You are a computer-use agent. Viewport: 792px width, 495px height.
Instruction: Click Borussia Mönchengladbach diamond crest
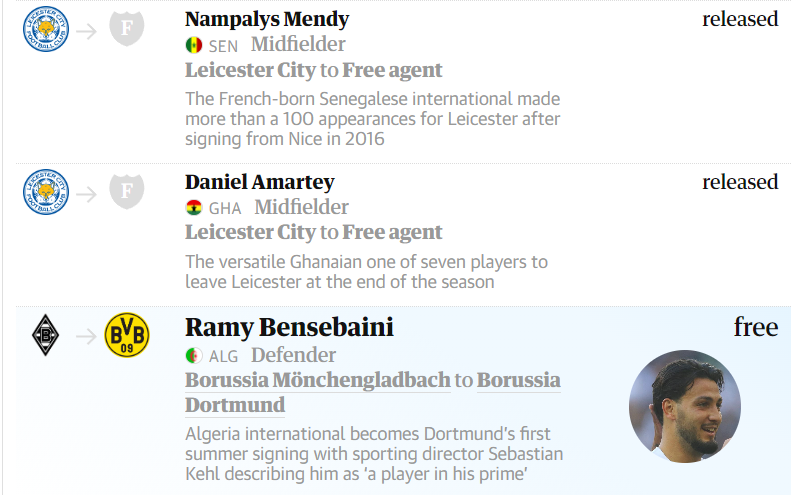pos(45,335)
